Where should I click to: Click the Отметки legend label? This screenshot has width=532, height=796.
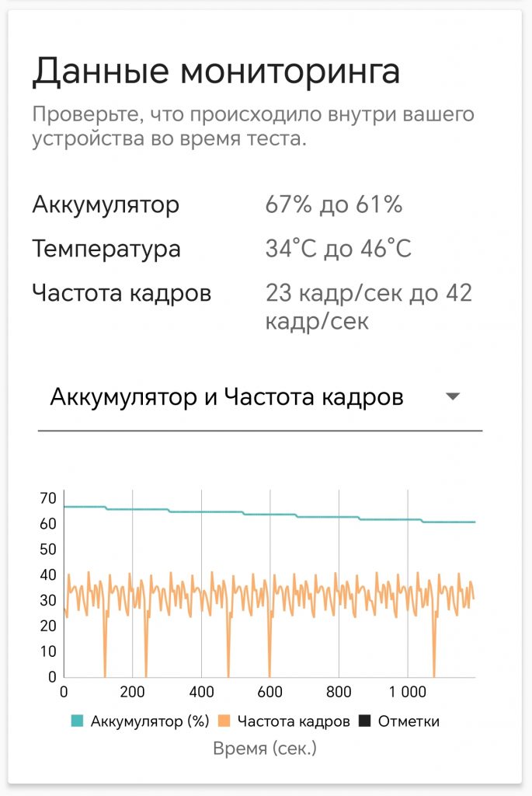[409, 721]
